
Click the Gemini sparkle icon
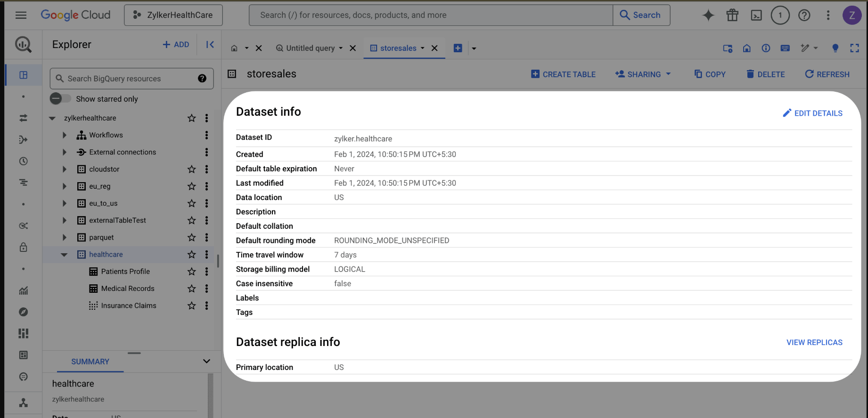708,16
